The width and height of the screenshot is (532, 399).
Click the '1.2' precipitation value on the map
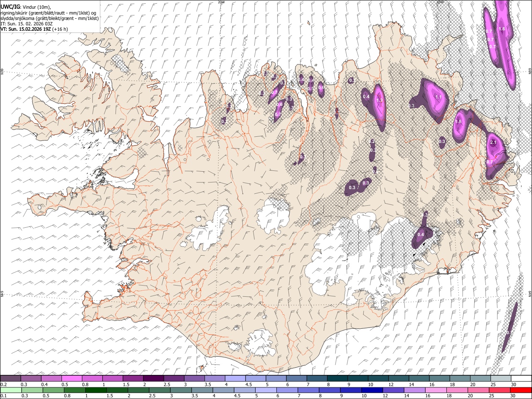tap(379, 101)
